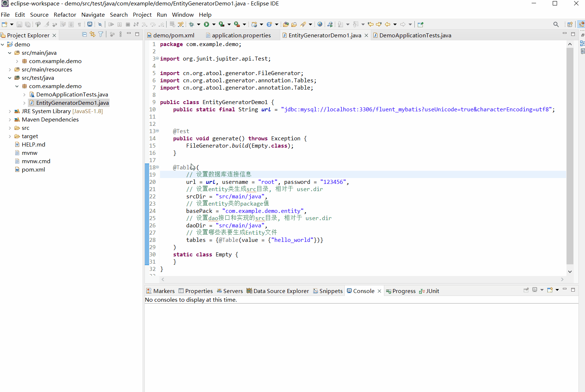Screen dimensions: 585x392
Task: Toggle the Open a Terminal monitor icon
Action: coord(90,24)
